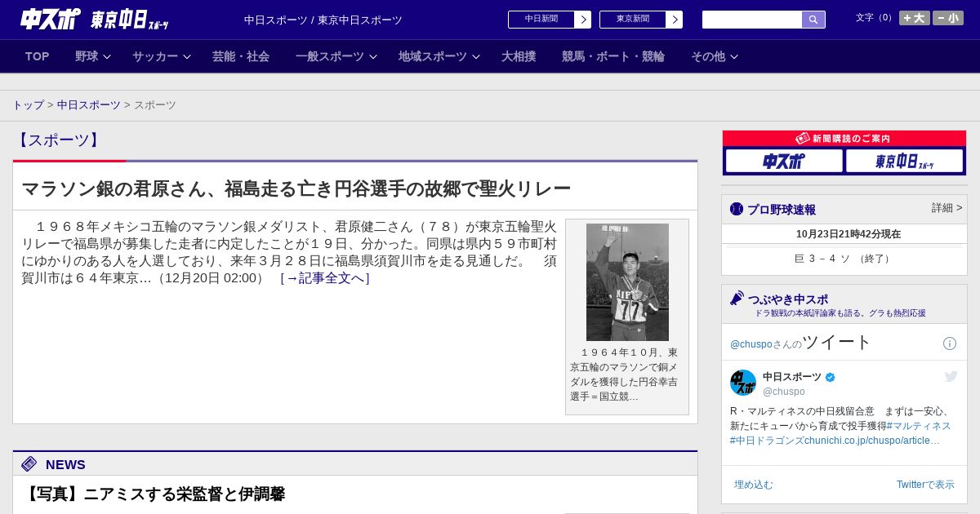Viewport: 980px width, 514px height.
Task: Click the baseball icon beside プロ野球速報
Action: click(737, 209)
